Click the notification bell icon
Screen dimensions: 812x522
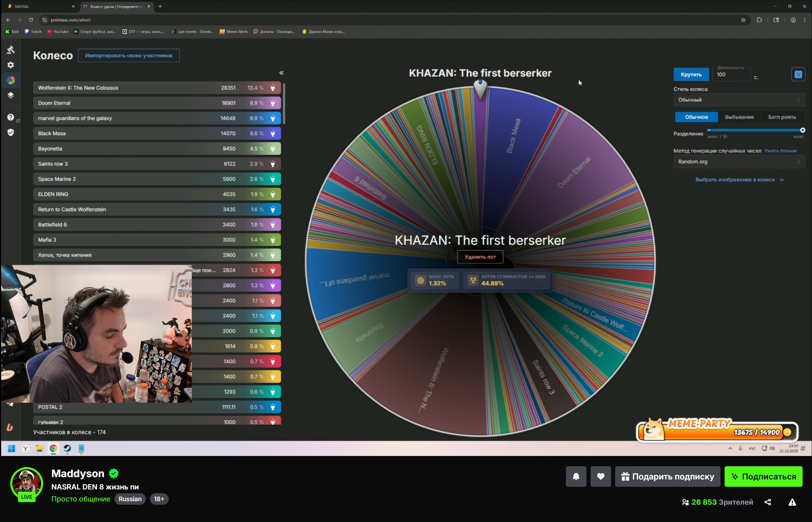576,477
